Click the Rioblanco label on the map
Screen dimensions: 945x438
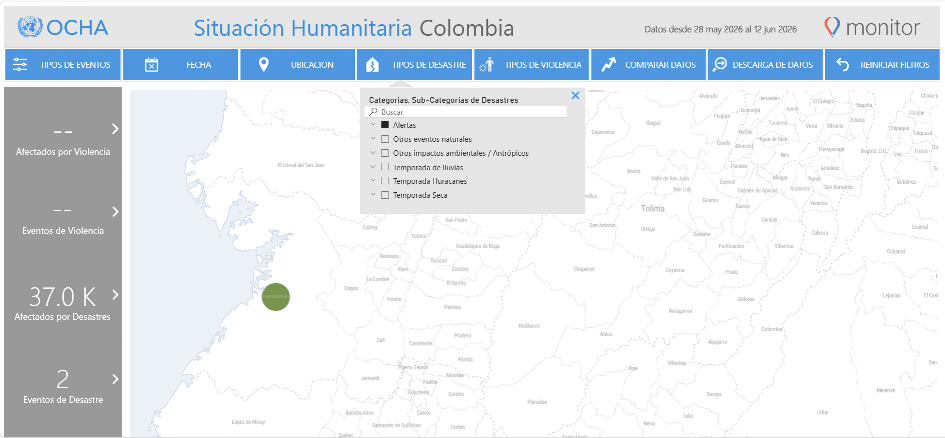tap(529, 326)
